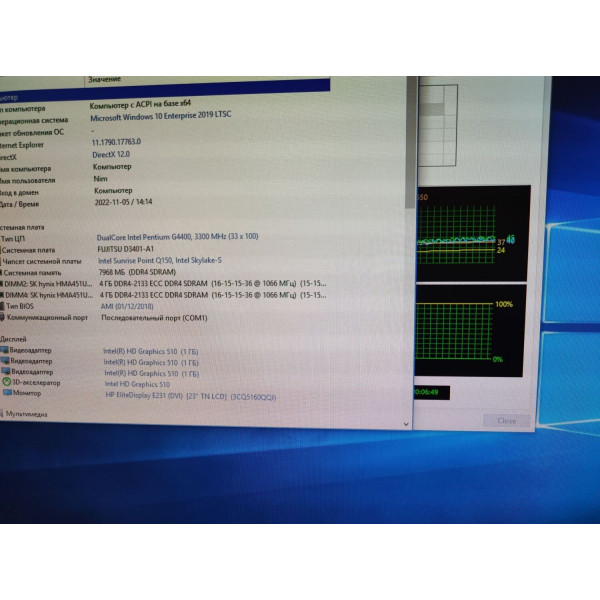The height and width of the screenshot is (600, 600).
Task: Click the Close button in the rear window
Action: click(x=507, y=421)
